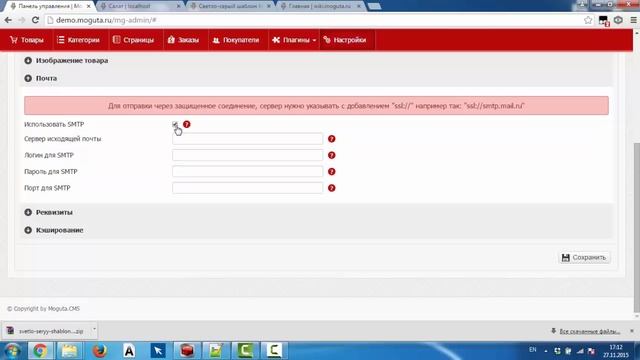Focus the Пароль для SMTP input
640x360 pixels.
pyautogui.click(x=247, y=171)
